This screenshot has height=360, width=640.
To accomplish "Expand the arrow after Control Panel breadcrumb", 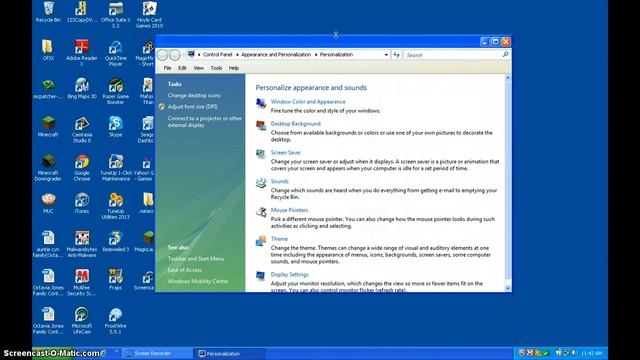I will tap(237, 54).
